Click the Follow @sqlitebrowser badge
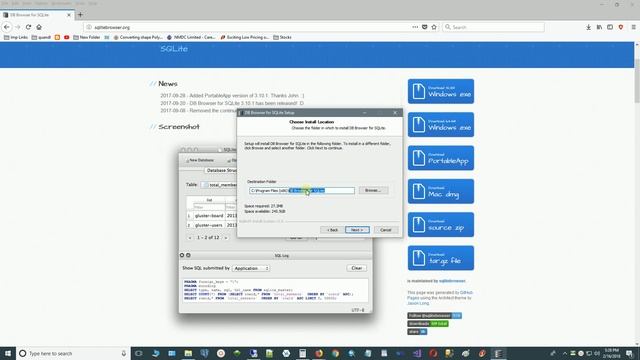The image size is (640, 360). point(434,316)
